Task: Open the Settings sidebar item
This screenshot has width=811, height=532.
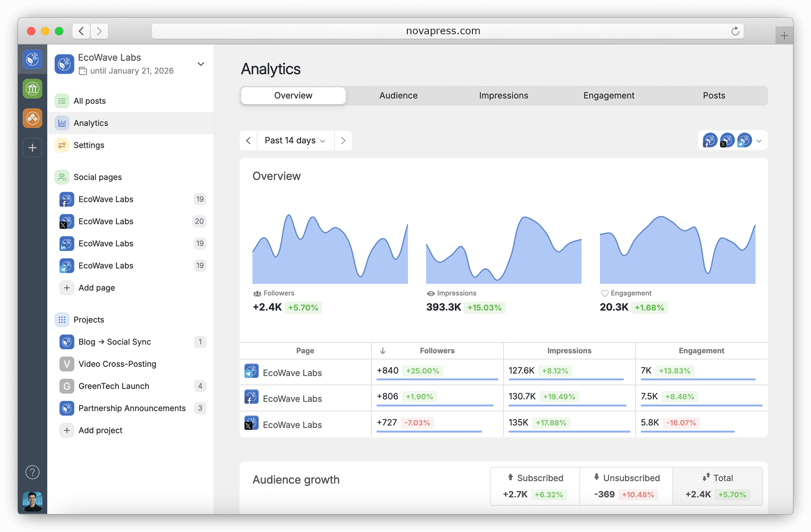Action: point(89,145)
